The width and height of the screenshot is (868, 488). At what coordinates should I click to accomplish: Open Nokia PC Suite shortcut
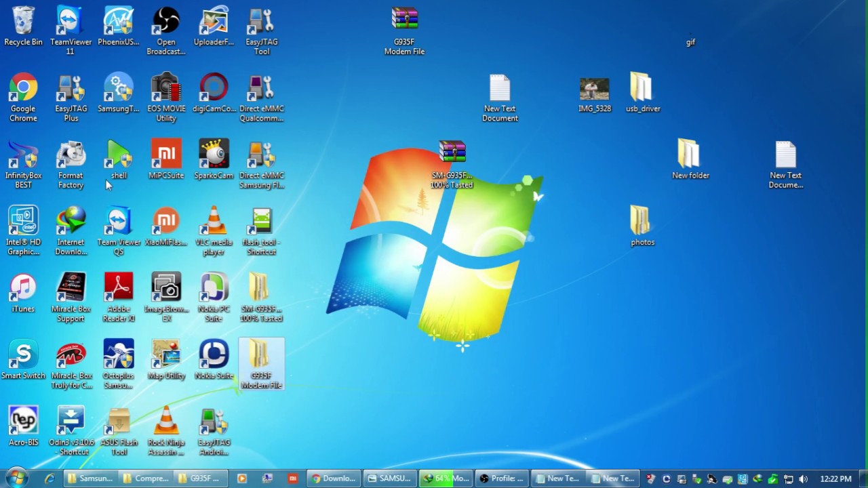pyautogui.click(x=214, y=298)
